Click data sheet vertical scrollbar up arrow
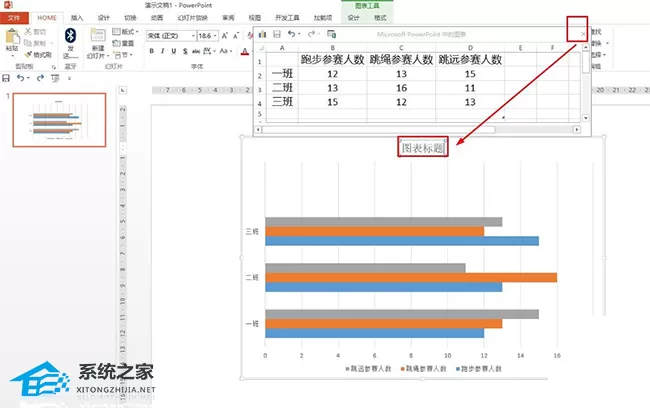 (585, 48)
